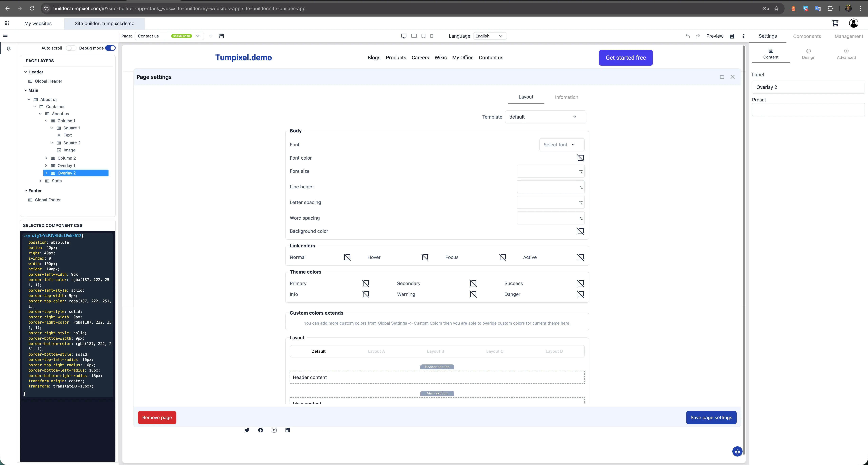Switch to the Infomation tab

[x=566, y=97]
